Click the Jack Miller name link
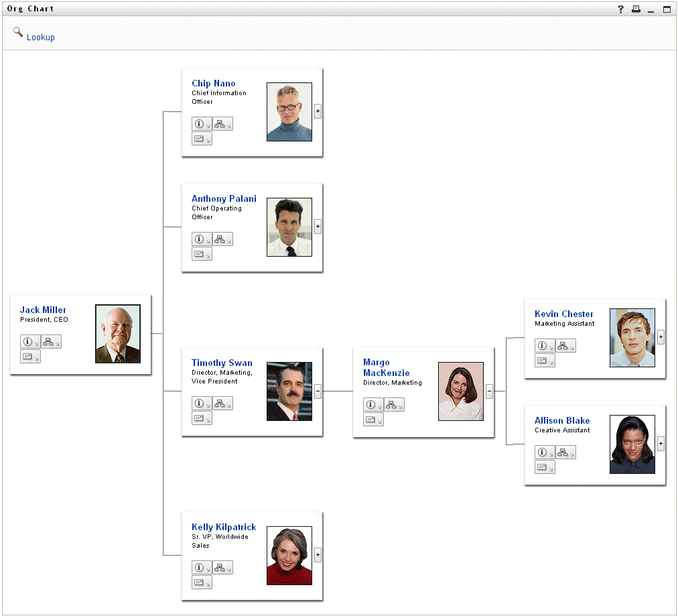This screenshot has height=616, width=678. [43, 310]
